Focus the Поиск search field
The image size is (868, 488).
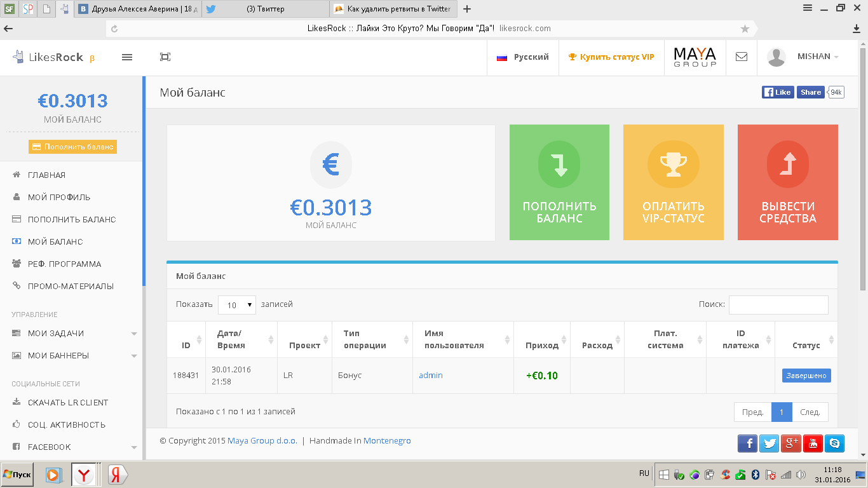778,305
